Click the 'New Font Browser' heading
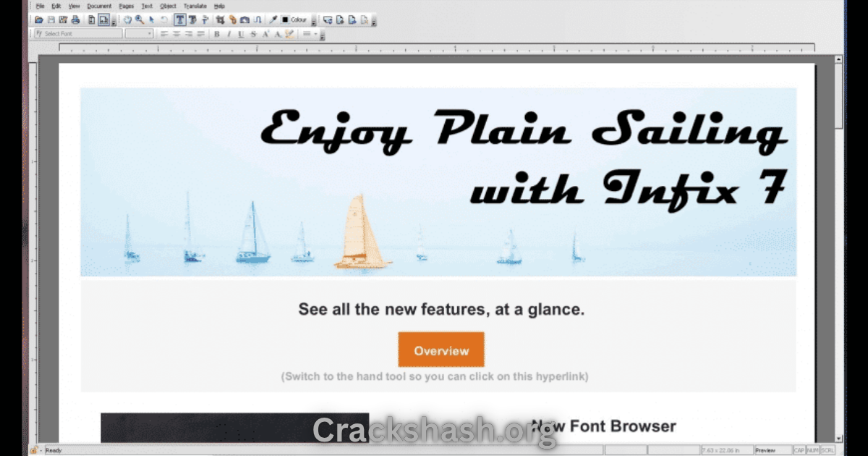 [x=603, y=426]
